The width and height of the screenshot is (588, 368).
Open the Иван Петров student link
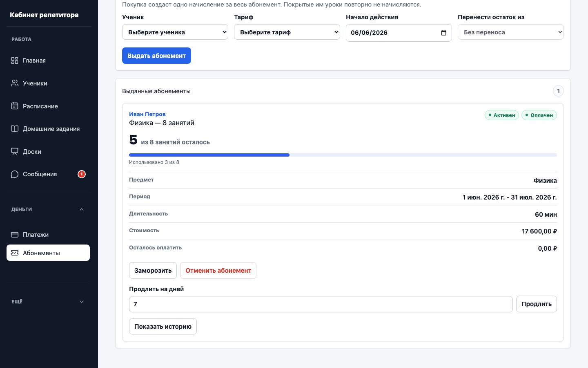pos(147,114)
